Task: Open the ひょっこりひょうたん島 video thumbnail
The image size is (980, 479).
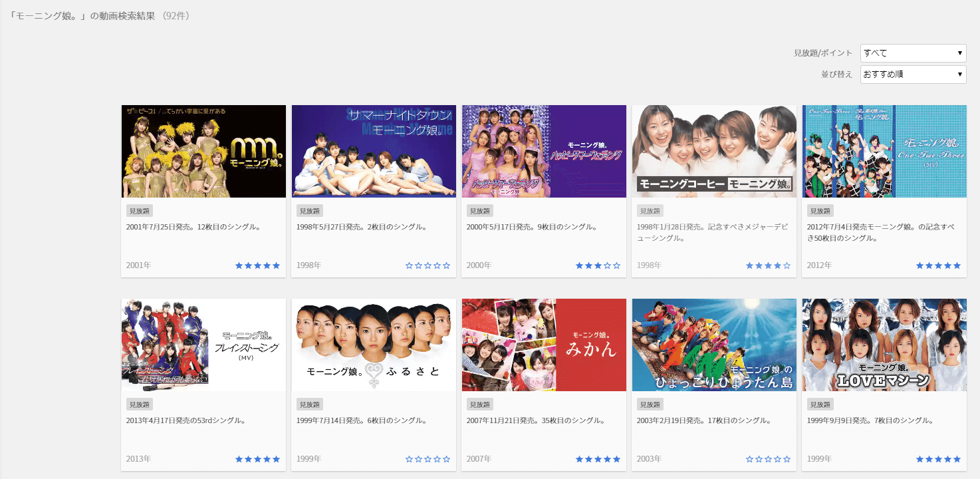Action: [714, 345]
